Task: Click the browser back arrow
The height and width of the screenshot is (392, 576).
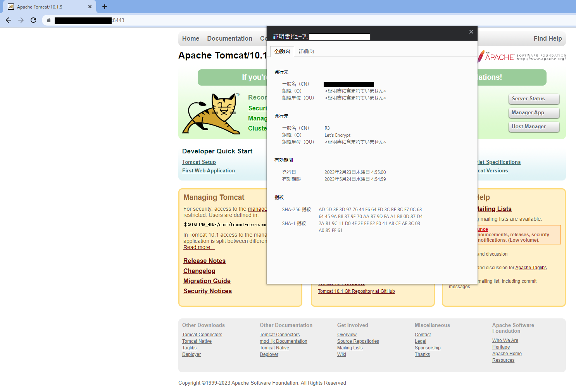Action: (x=9, y=20)
